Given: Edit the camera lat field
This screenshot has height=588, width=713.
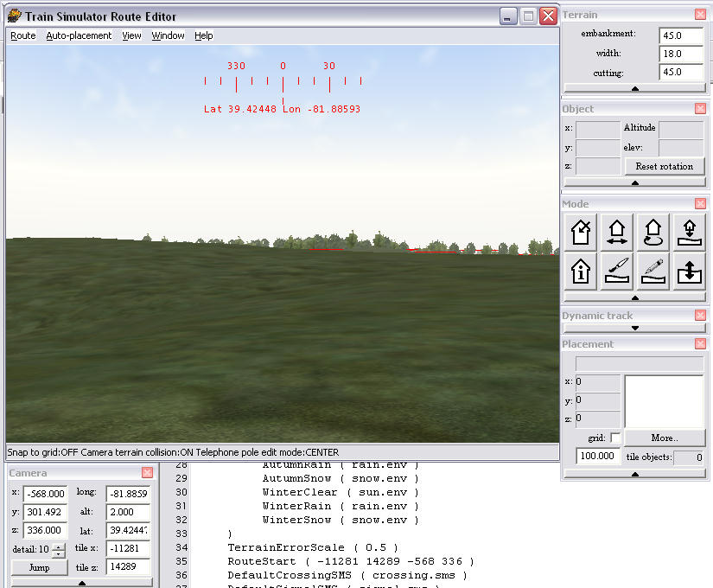Looking at the screenshot, I should (128, 530).
